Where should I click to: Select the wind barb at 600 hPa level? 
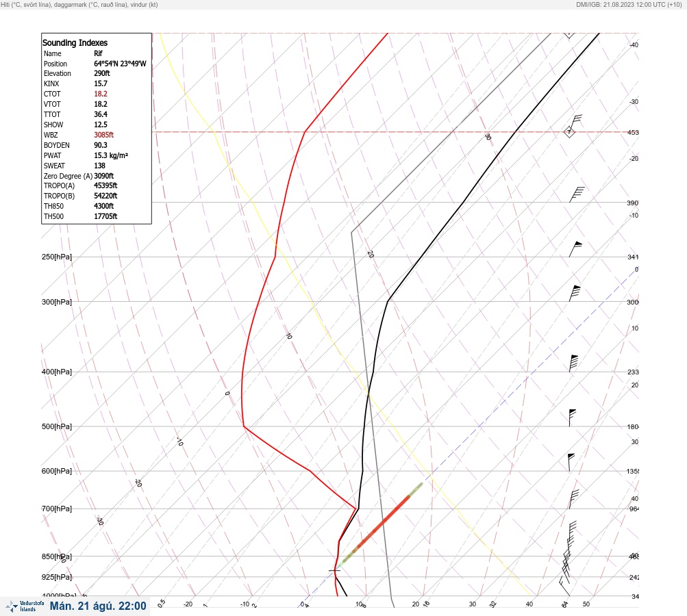point(571,462)
